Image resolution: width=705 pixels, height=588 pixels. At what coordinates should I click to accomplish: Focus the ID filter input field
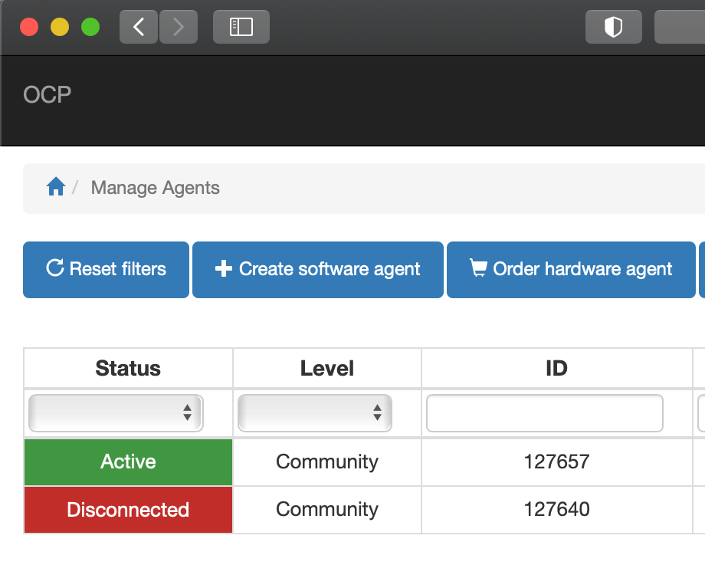point(545,413)
